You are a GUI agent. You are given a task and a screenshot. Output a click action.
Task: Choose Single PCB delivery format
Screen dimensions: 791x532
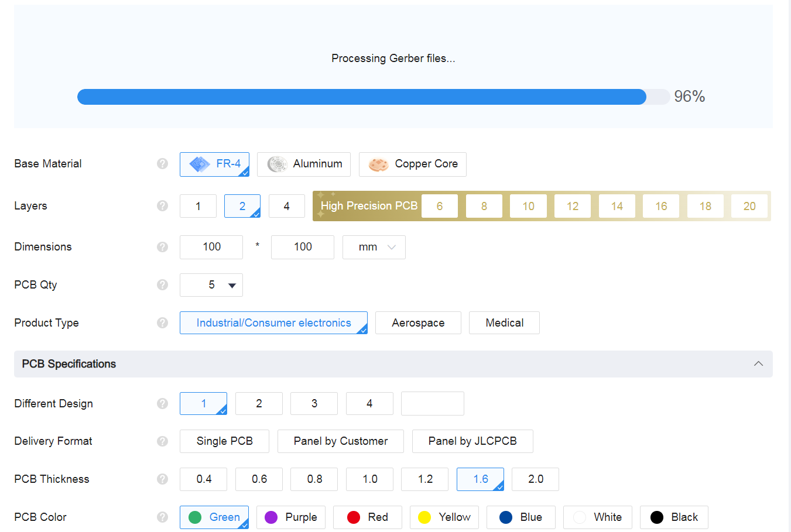tap(224, 441)
